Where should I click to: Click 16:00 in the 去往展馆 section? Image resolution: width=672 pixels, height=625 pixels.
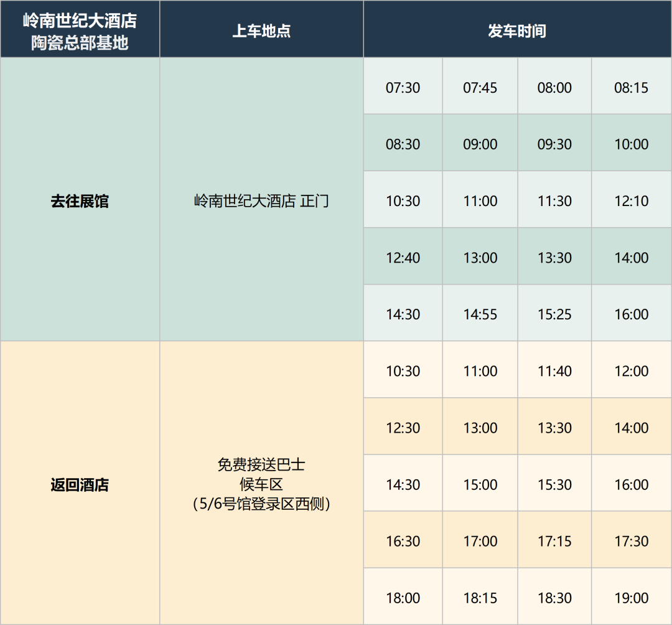coord(632,312)
